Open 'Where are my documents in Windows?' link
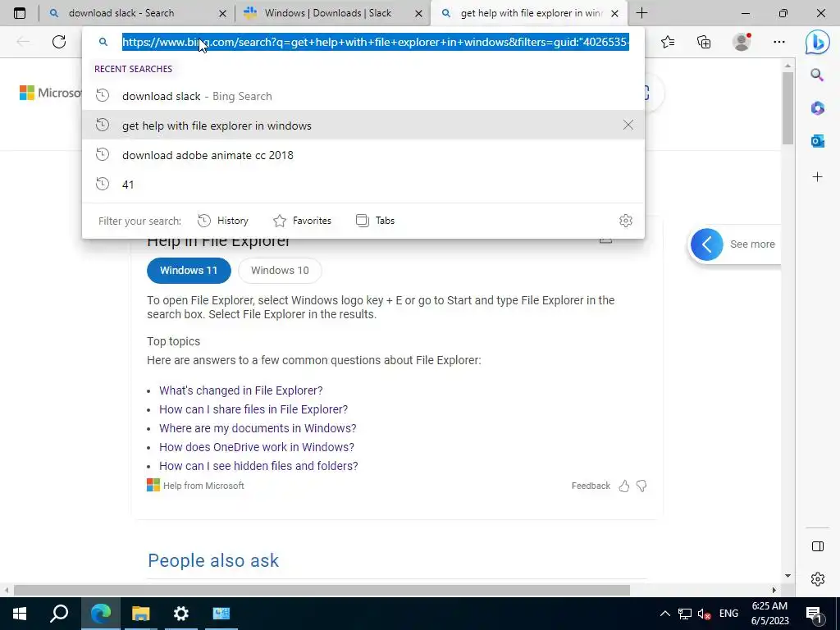Viewport: 840px width, 630px height. (x=258, y=428)
